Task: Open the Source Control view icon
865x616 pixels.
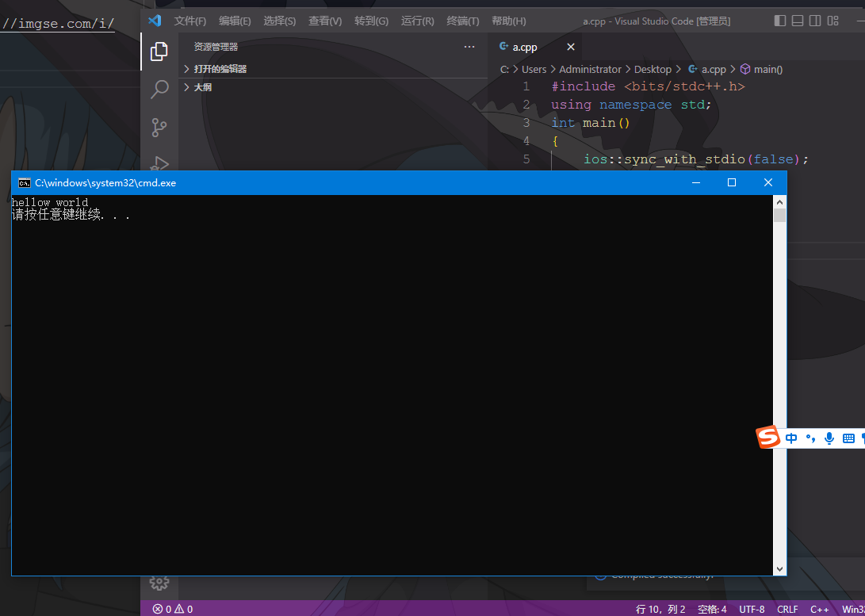Action: [159, 128]
